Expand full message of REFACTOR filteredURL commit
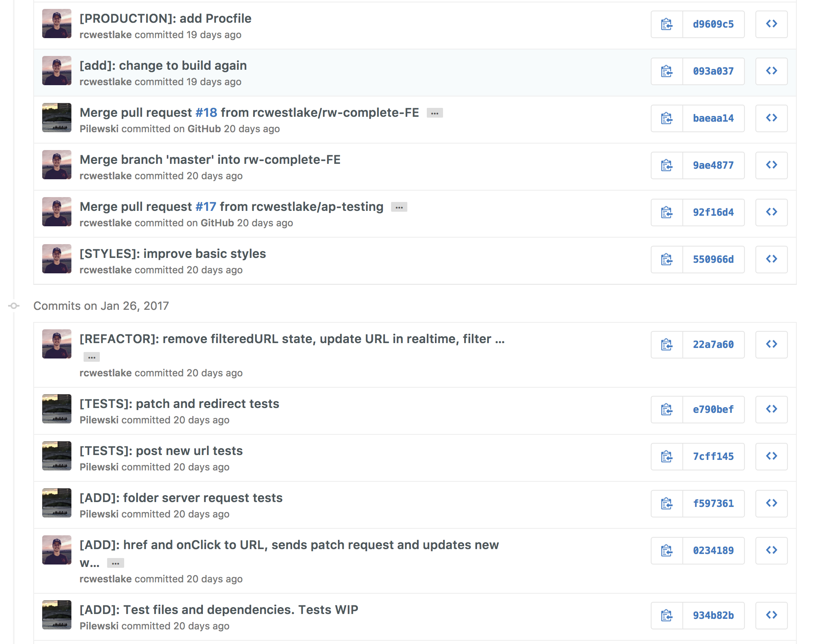This screenshot has height=644, width=826. pos(92,357)
